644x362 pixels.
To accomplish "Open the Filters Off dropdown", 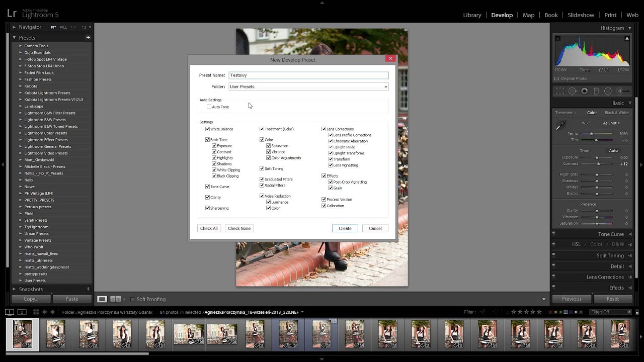I will (611, 312).
